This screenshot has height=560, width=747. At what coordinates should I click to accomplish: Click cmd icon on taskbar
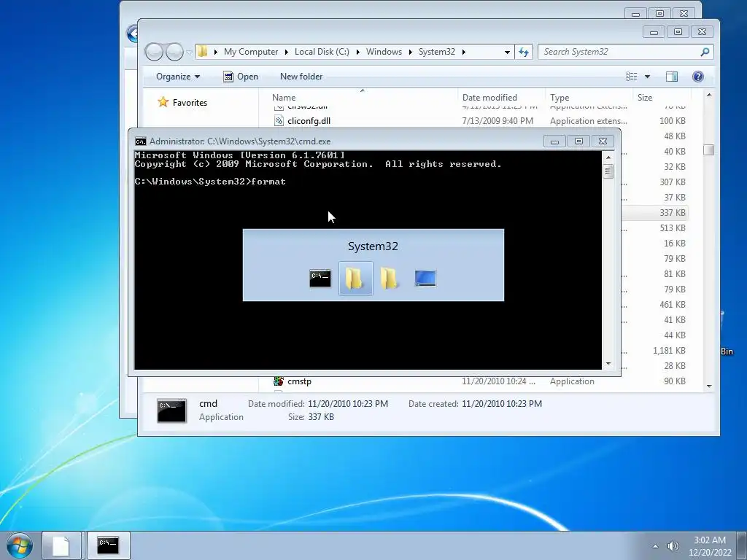coord(108,545)
